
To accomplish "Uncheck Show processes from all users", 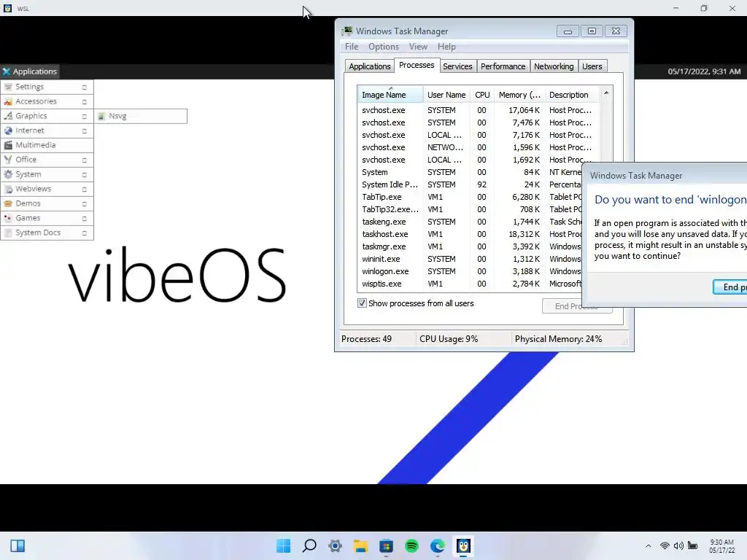I will coord(362,303).
